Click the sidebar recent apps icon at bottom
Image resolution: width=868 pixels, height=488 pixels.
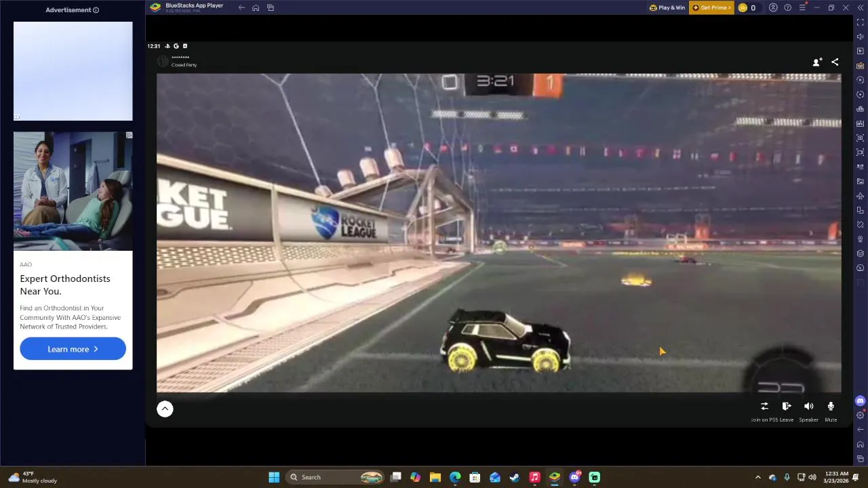click(861, 458)
